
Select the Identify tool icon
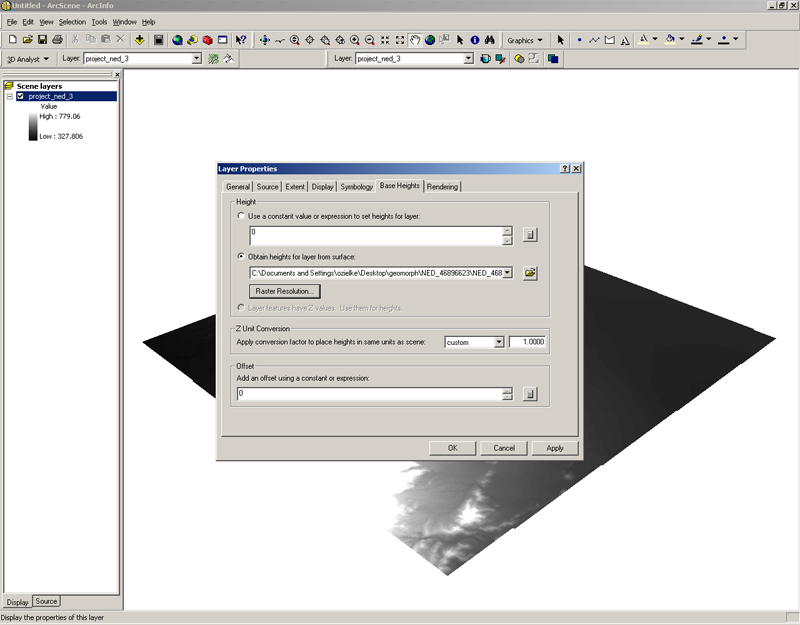[475, 40]
